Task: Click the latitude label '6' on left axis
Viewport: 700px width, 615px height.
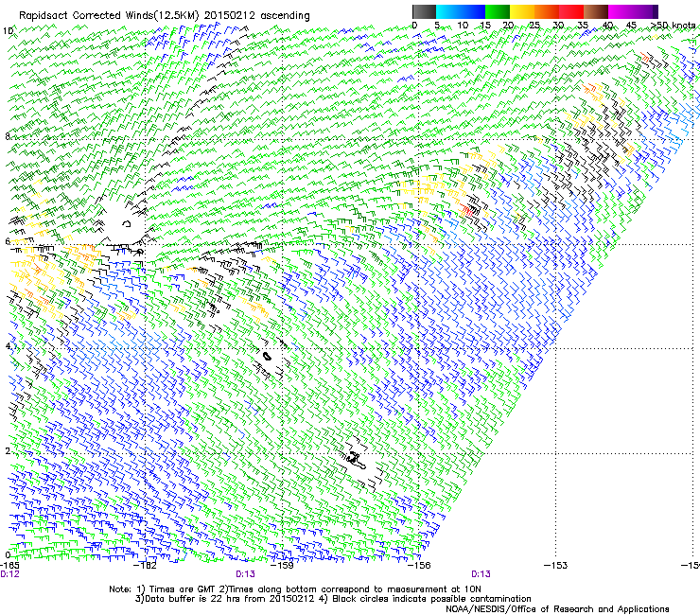Action: [x=8, y=241]
